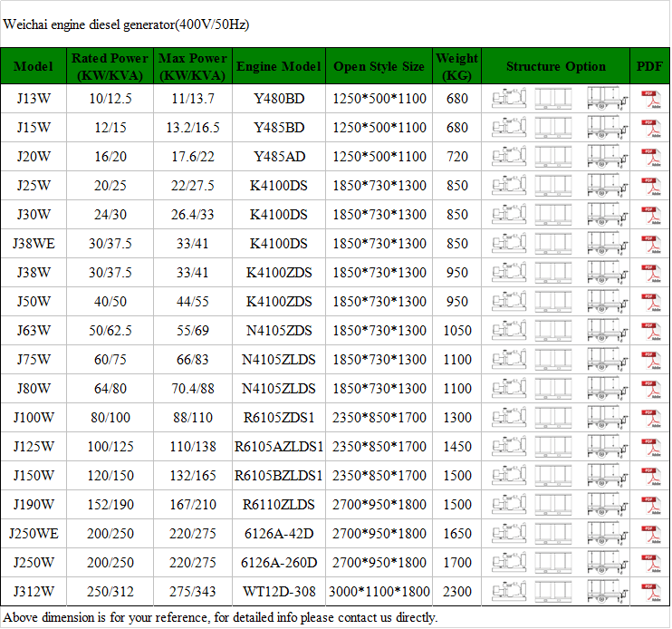The width and height of the screenshot is (672, 629).
Task: Click engine model N4105ZDS
Action: tap(279, 331)
